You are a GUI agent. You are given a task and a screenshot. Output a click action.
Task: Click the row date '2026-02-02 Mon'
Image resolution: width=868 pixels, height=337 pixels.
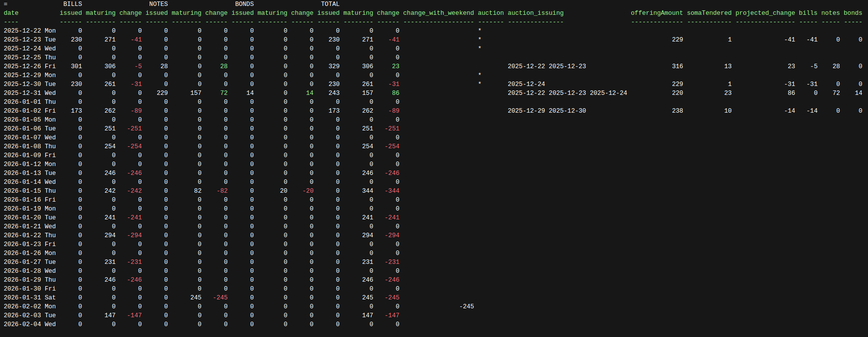[x=30, y=306]
